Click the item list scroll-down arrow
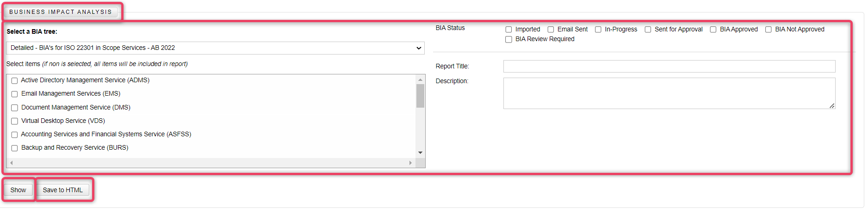Viewport: 868px width, 213px height. pos(420,152)
